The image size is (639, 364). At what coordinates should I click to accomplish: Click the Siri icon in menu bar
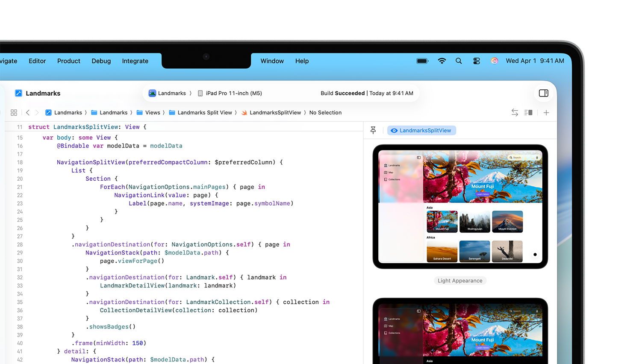495,61
